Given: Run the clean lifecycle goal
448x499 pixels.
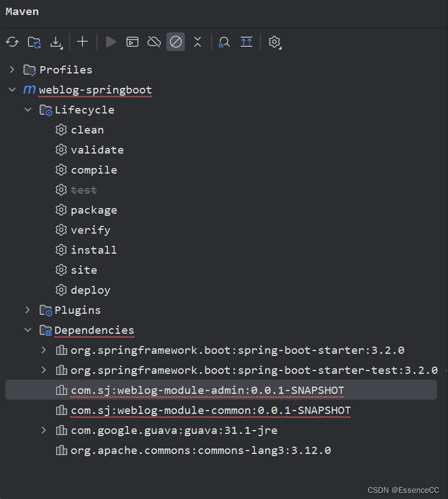Looking at the screenshot, I should pyautogui.click(x=87, y=130).
